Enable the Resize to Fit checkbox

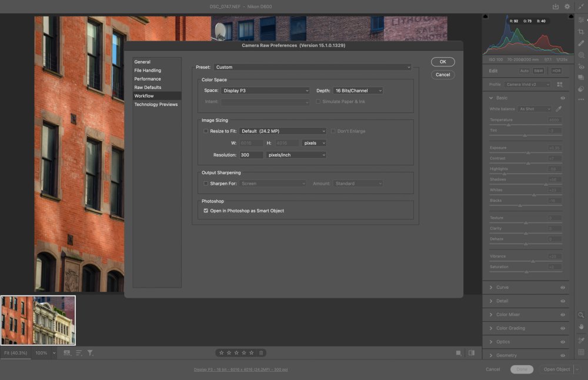(205, 131)
